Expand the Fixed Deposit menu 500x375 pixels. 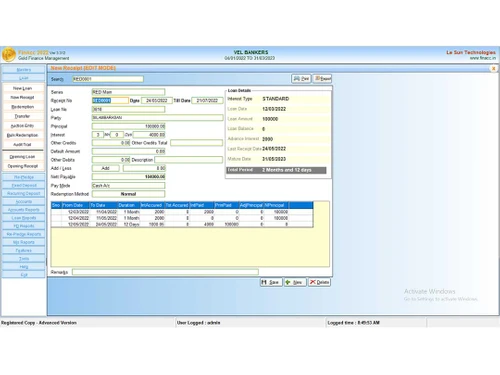click(x=23, y=185)
